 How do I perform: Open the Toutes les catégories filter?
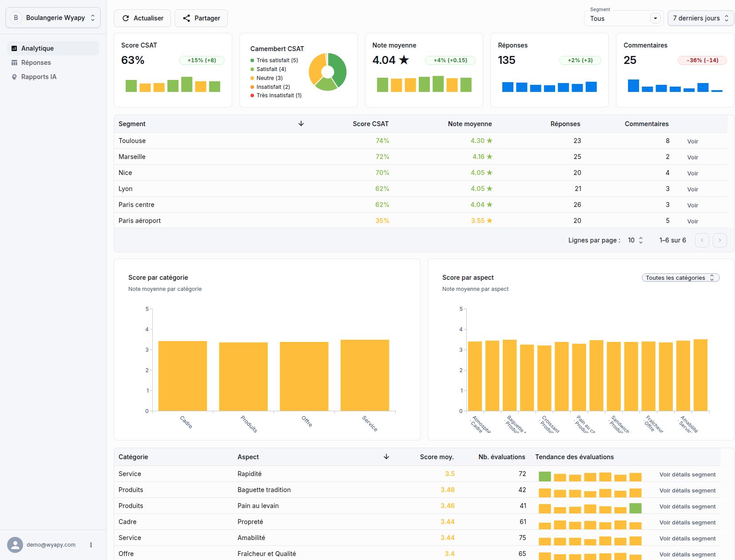680,278
